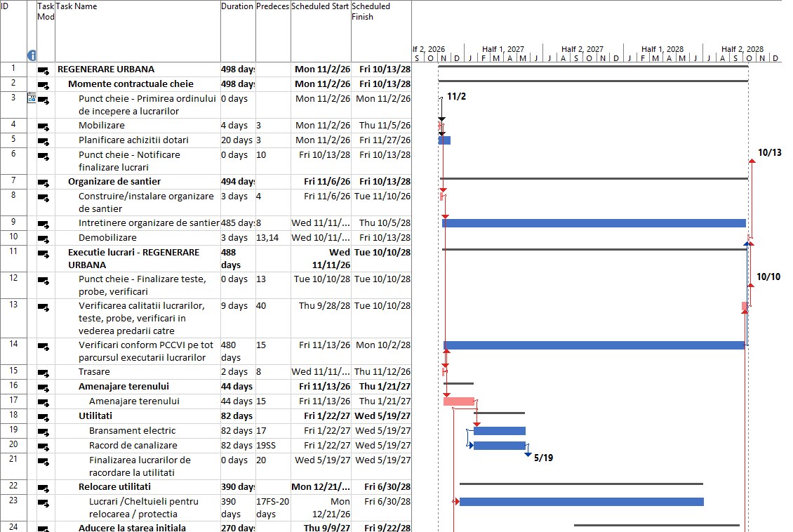This screenshot has width=793, height=532.
Task: Select task name Racord de canalizare
Action: pyautogui.click(x=133, y=446)
